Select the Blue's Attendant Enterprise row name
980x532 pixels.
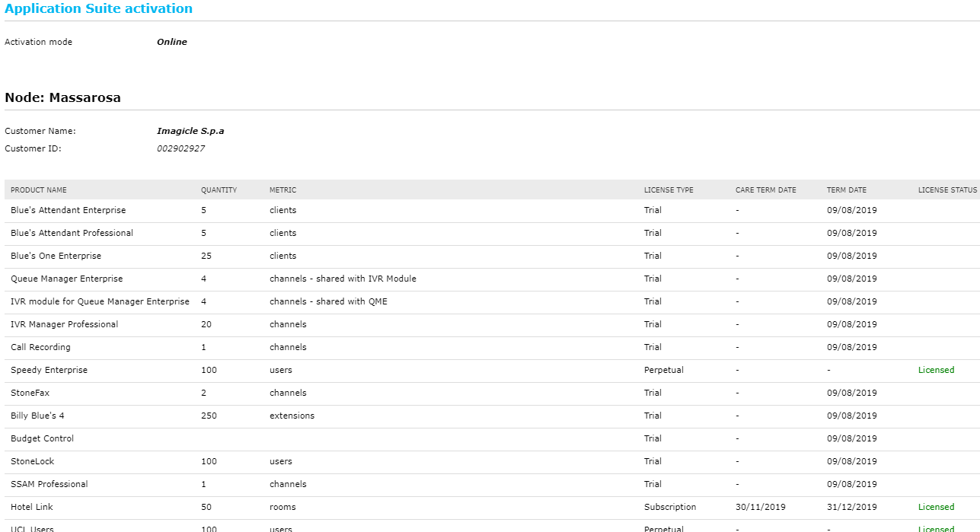(68, 210)
